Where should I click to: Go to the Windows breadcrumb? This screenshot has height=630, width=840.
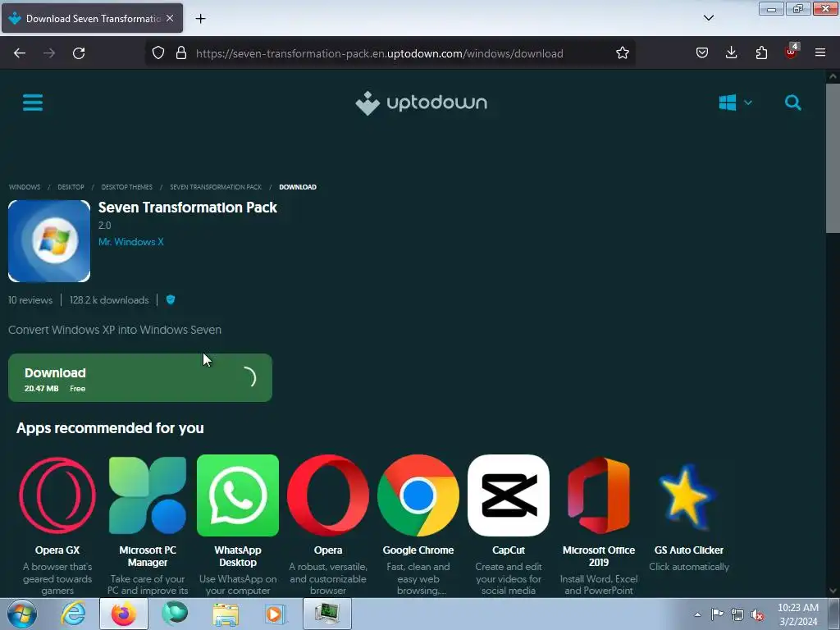pyautogui.click(x=24, y=187)
